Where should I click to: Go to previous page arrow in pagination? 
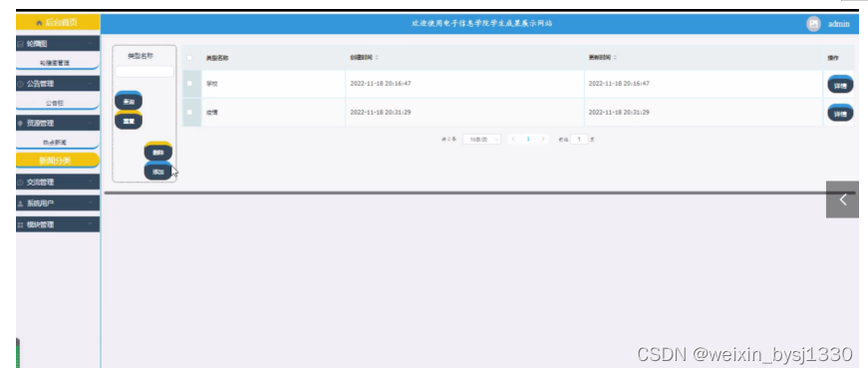point(513,139)
